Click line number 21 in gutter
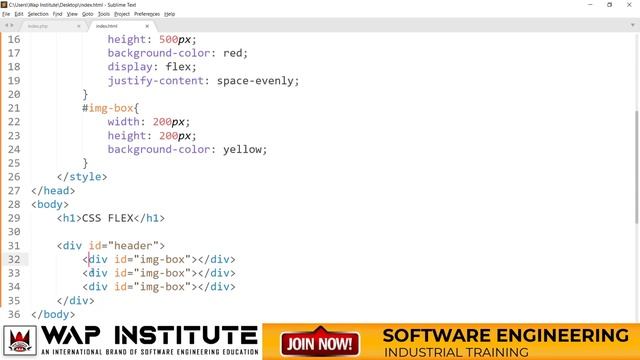The width and height of the screenshot is (640, 360). [x=14, y=108]
